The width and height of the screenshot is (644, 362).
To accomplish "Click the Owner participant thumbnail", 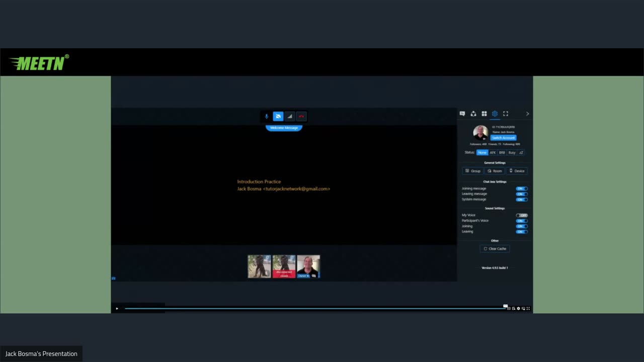I will pos(308,266).
